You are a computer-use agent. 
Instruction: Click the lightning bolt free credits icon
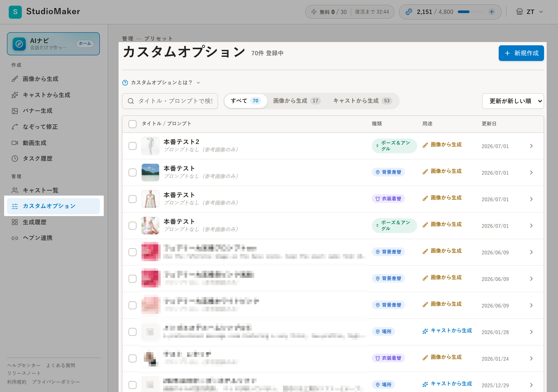point(314,12)
